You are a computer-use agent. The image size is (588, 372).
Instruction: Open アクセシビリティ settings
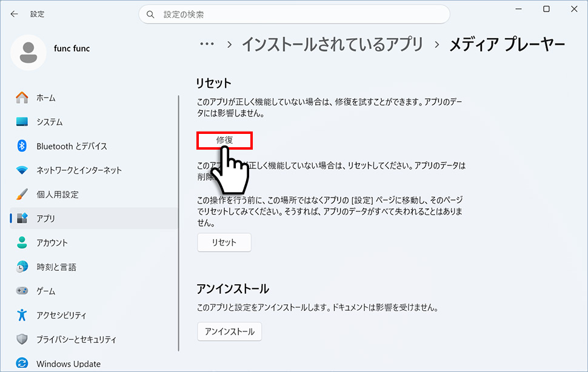pos(94,315)
